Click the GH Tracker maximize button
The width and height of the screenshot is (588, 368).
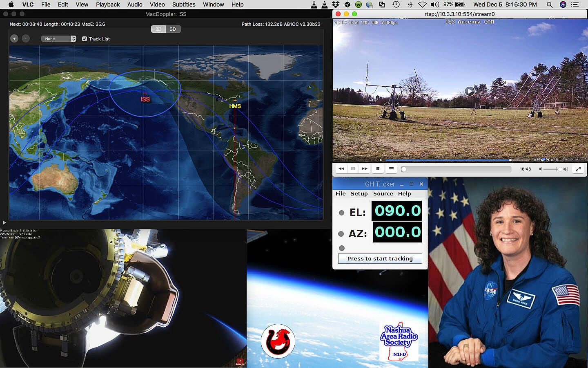pos(412,184)
